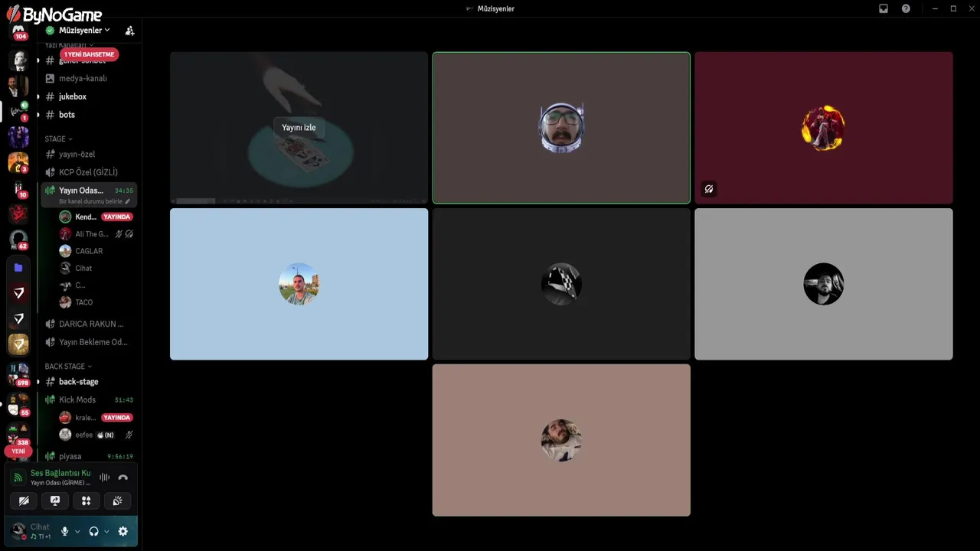Image resolution: width=980 pixels, height=551 pixels.
Task: Select streaming user Kend... in Yayın Odası
Action: [96, 217]
